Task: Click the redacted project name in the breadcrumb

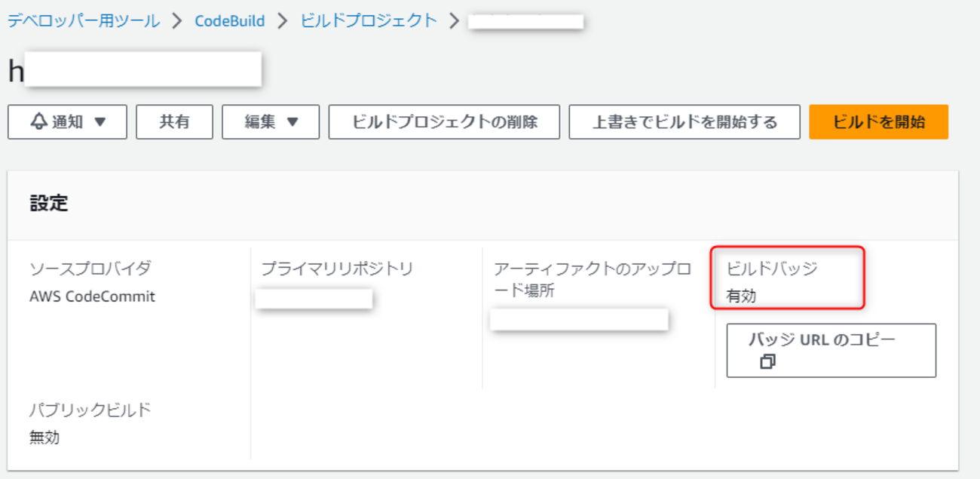Action: (526, 21)
